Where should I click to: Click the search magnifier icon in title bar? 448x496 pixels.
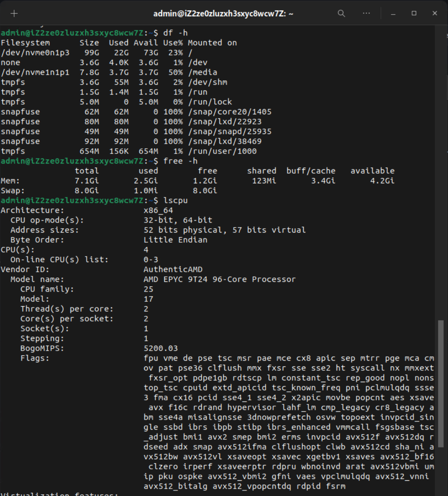[x=341, y=13]
